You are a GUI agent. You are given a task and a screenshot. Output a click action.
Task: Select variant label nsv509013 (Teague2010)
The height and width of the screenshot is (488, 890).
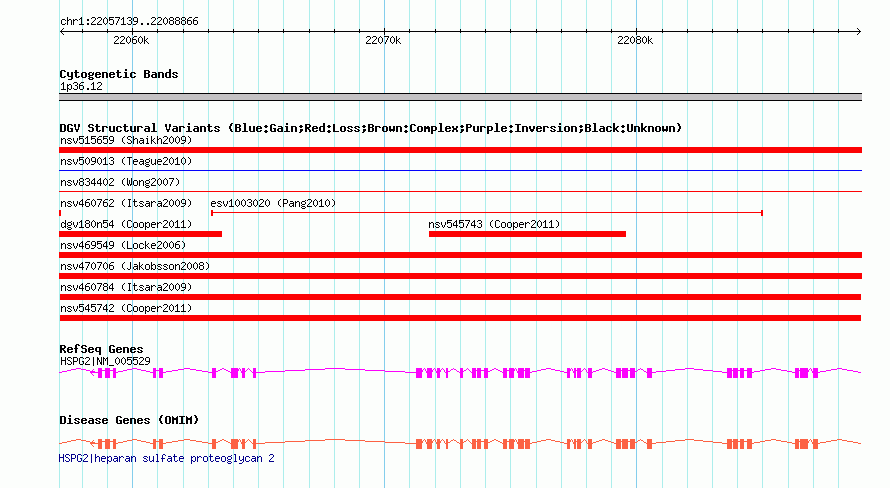pyautogui.click(x=126, y=161)
